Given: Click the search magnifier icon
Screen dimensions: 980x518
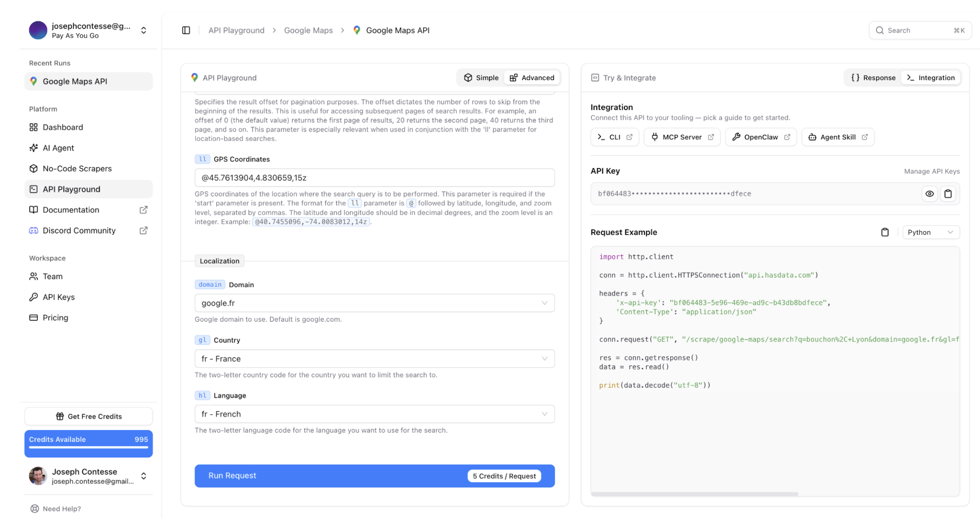Looking at the screenshot, I should tap(879, 30).
